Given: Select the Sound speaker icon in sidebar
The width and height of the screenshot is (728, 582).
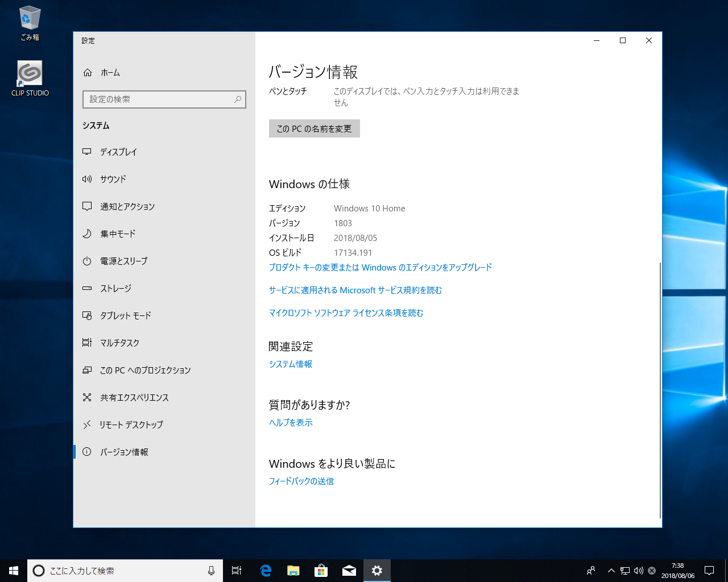Looking at the screenshot, I should pyautogui.click(x=87, y=179).
